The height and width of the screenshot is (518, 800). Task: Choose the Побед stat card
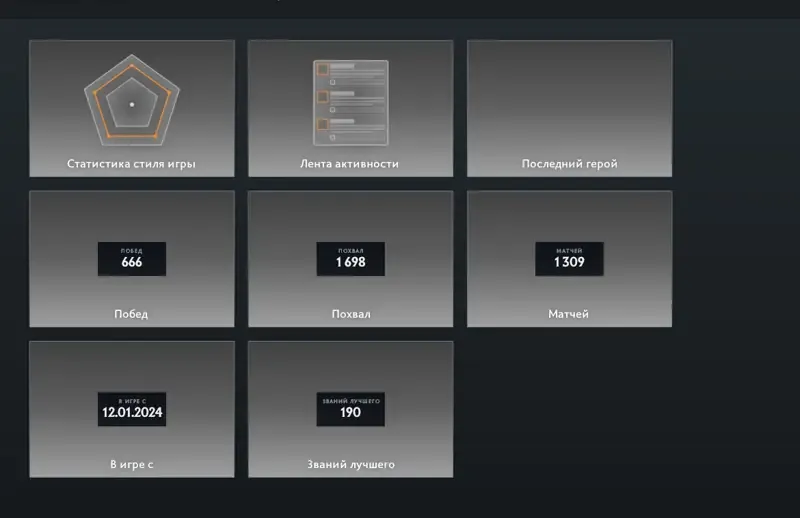pos(132,259)
